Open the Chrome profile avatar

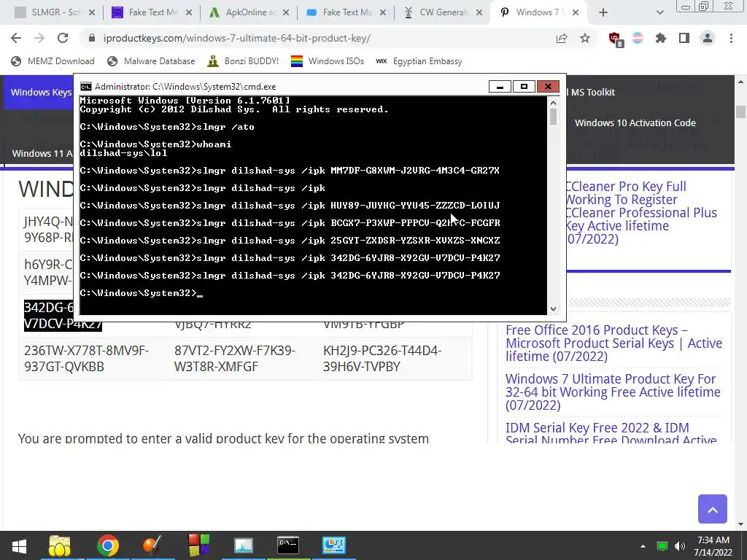click(708, 38)
